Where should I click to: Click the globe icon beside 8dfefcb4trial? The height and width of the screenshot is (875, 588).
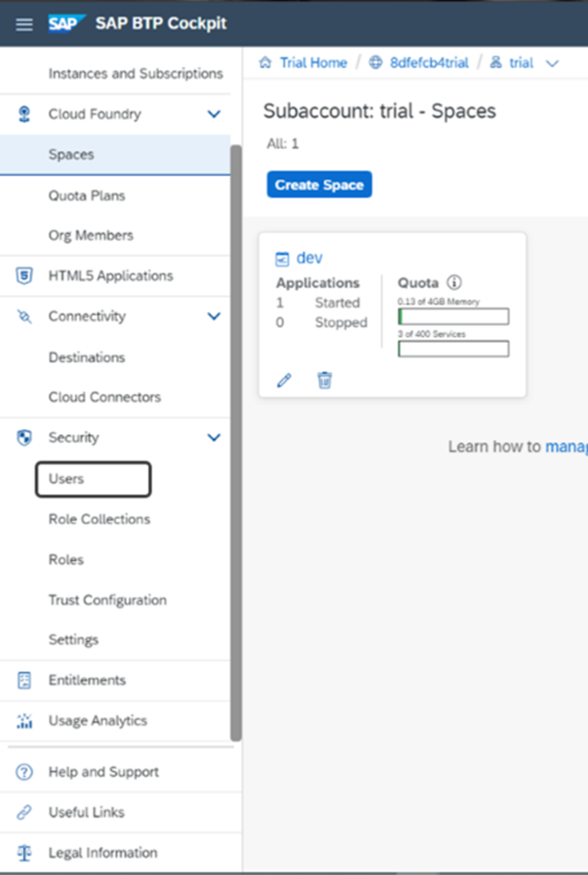tap(375, 62)
